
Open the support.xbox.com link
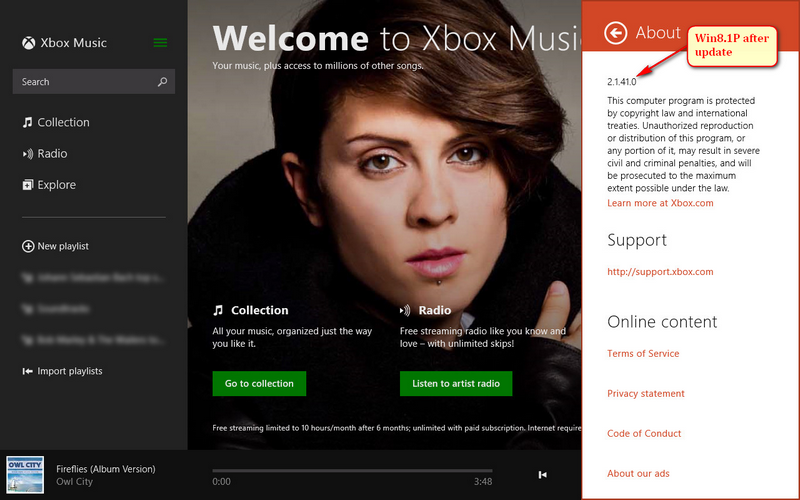click(660, 272)
